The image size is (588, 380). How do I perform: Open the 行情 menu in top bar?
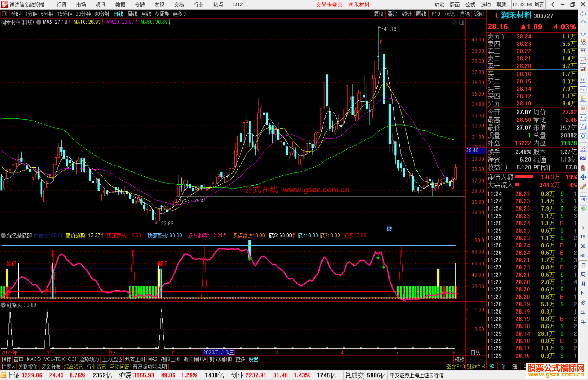pos(61,5)
